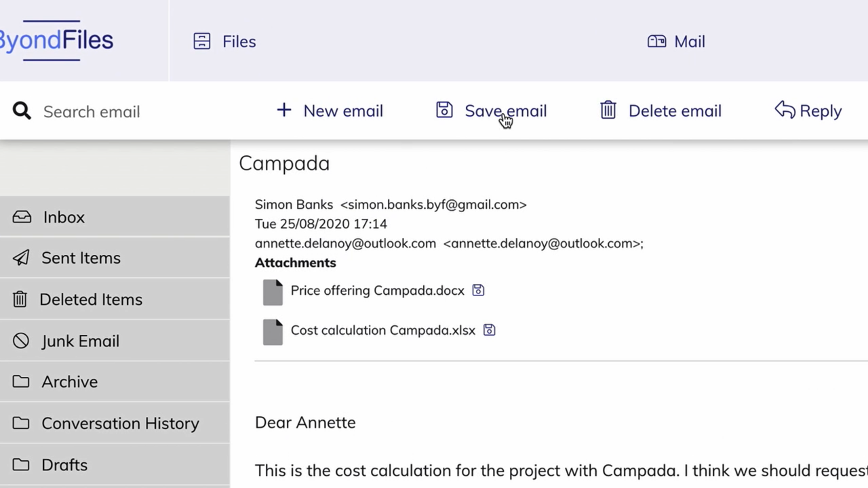The width and height of the screenshot is (868, 488).
Task: Click the ByondFiles logo
Action: pos(57,40)
